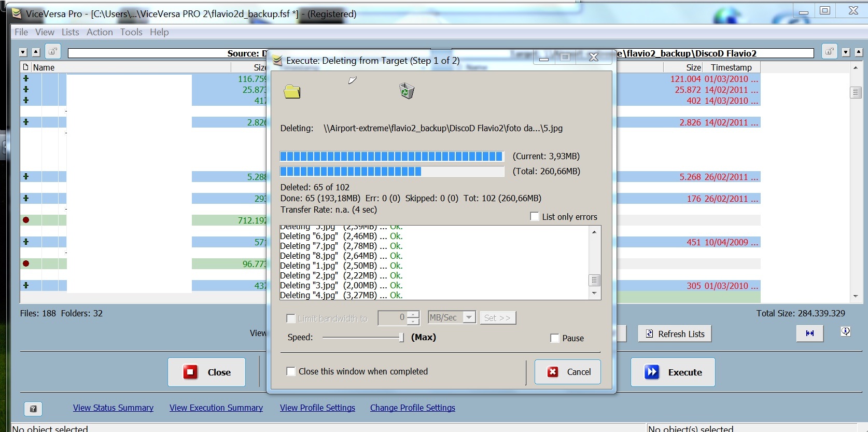Open the View menu
868x432 pixels.
[45, 32]
